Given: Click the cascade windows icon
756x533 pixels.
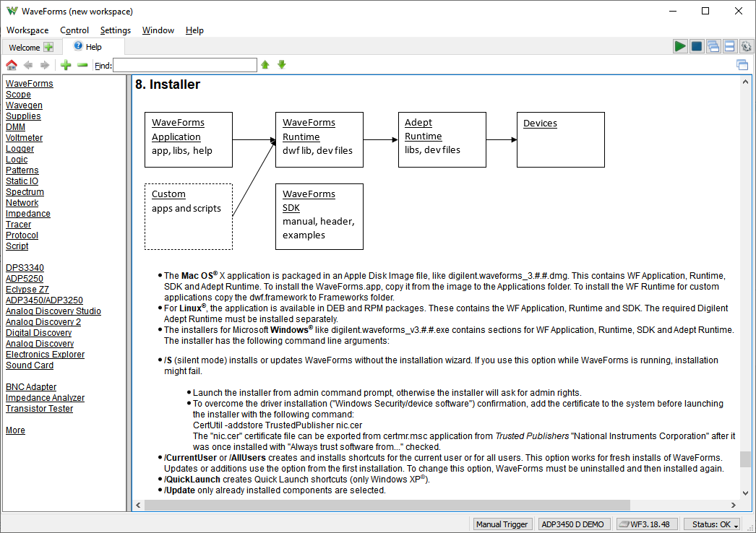Looking at the screenshot, I should (713, 46).
